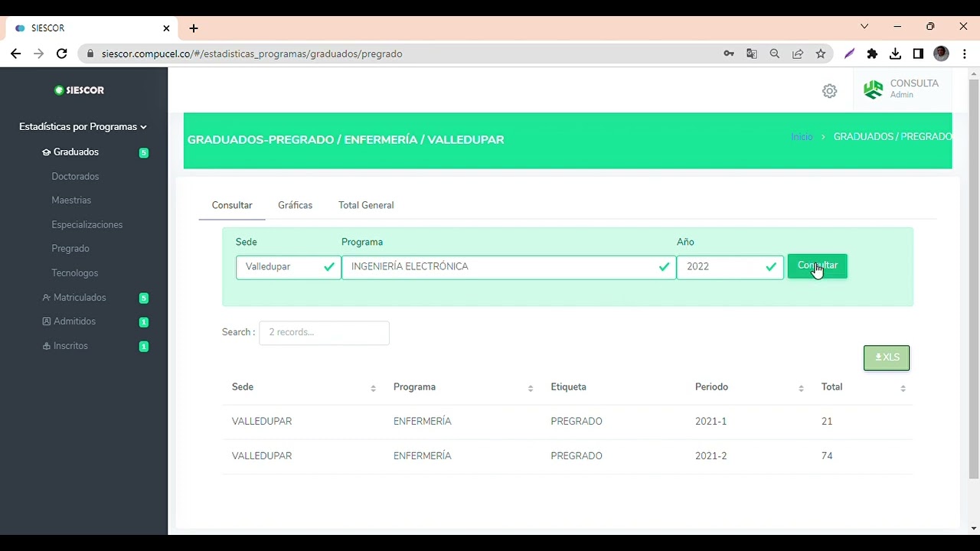
Task: Click the translate page icon
Action: (x=752, y=54)
